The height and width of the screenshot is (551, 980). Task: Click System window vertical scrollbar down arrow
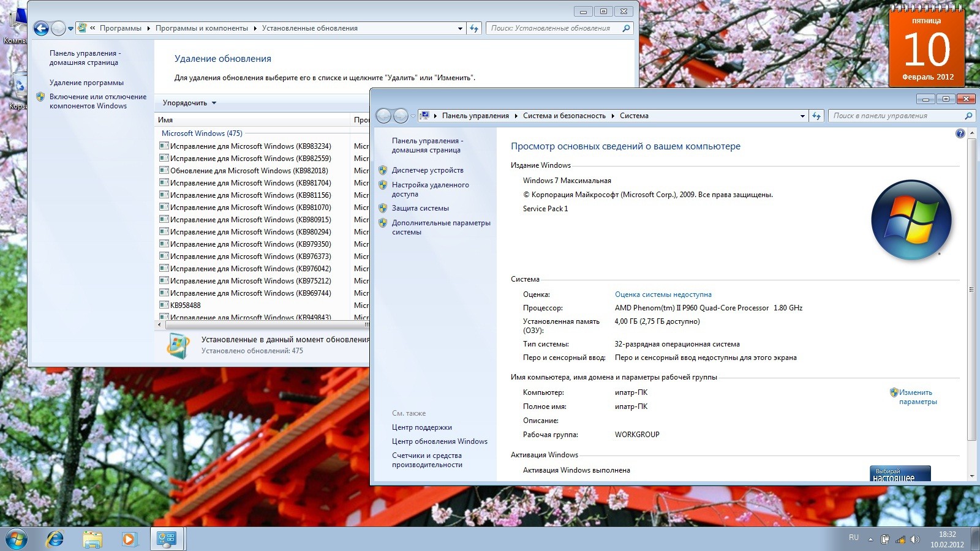pyautogui.click(x=972, y=476)
